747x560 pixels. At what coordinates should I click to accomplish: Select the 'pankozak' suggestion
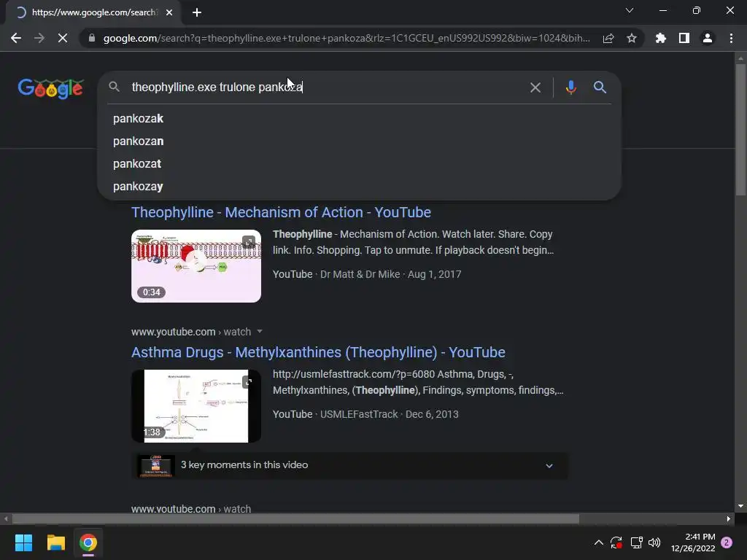[359, 119]
